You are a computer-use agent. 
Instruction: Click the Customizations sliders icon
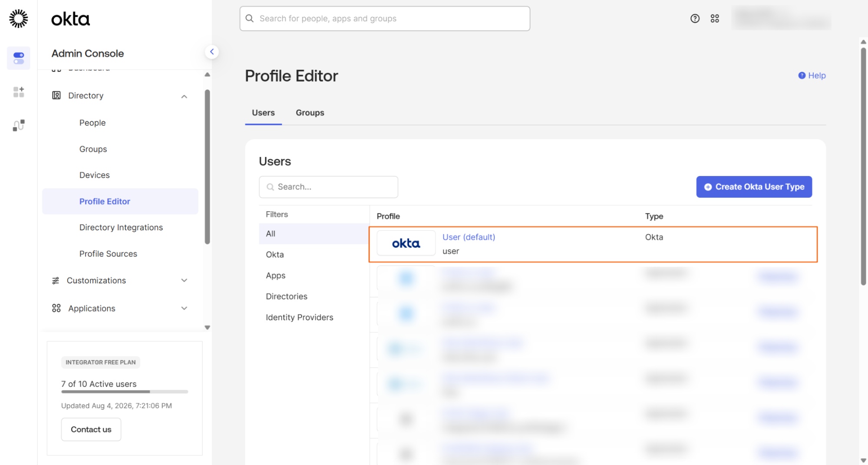pos(56,281)
